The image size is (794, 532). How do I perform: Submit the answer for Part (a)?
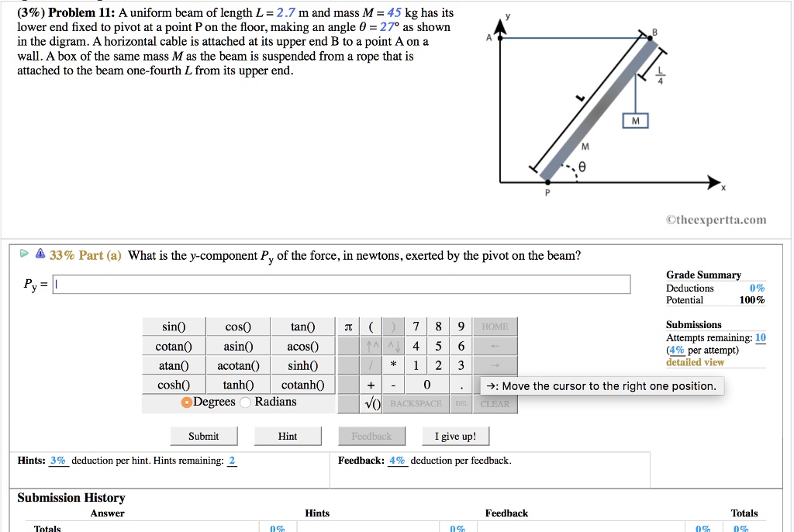(x=204, y=435)
